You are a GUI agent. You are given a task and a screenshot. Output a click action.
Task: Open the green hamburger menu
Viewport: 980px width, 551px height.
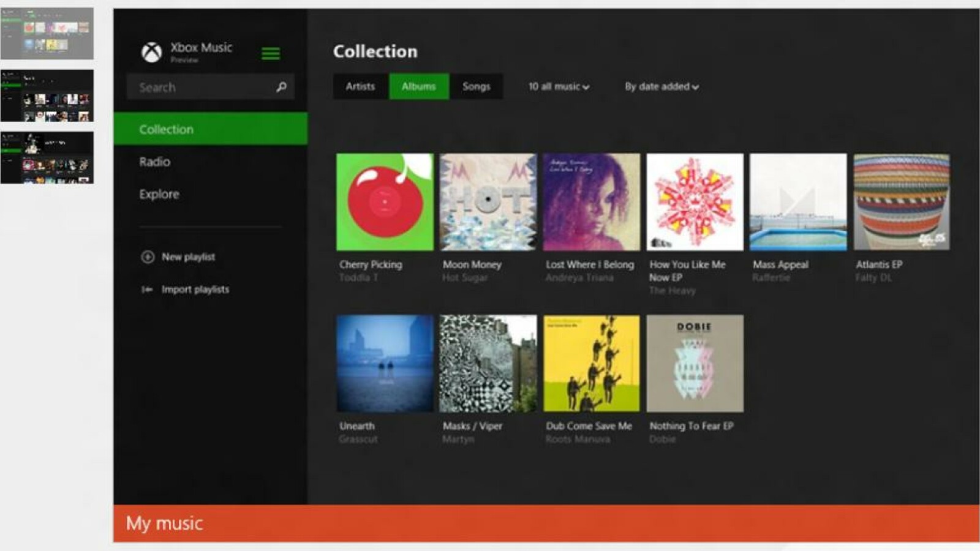(x=271, y=54)
